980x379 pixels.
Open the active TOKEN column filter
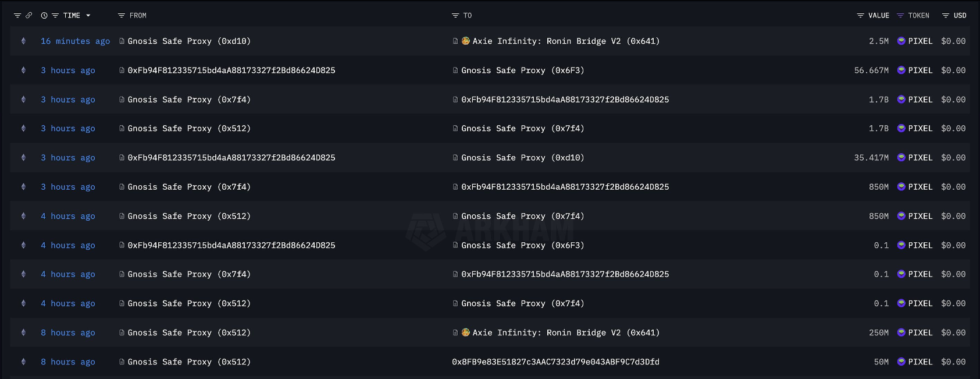click(900, 16)
